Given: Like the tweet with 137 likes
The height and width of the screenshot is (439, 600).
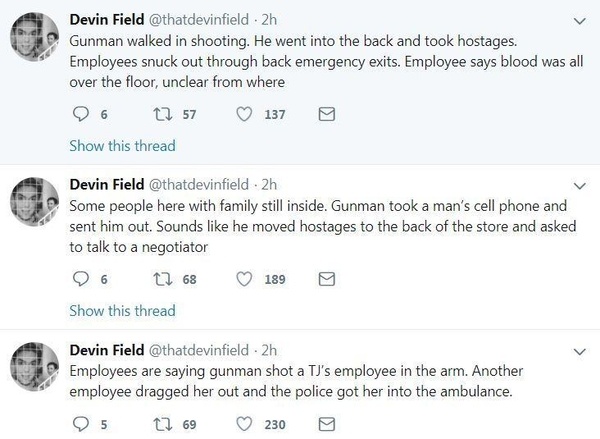Looking at the screenshot, I should point(245,115).
